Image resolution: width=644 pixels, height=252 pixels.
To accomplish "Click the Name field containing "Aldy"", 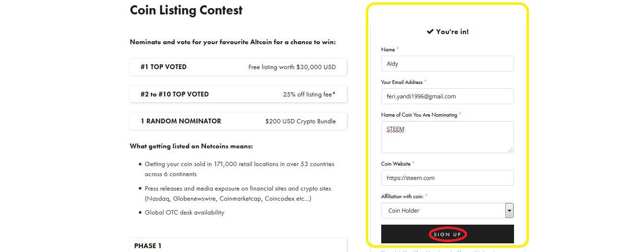I will click(447, 64).
